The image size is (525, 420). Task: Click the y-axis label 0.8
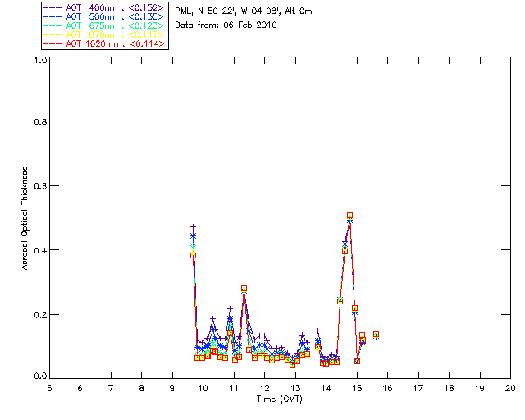40,121
